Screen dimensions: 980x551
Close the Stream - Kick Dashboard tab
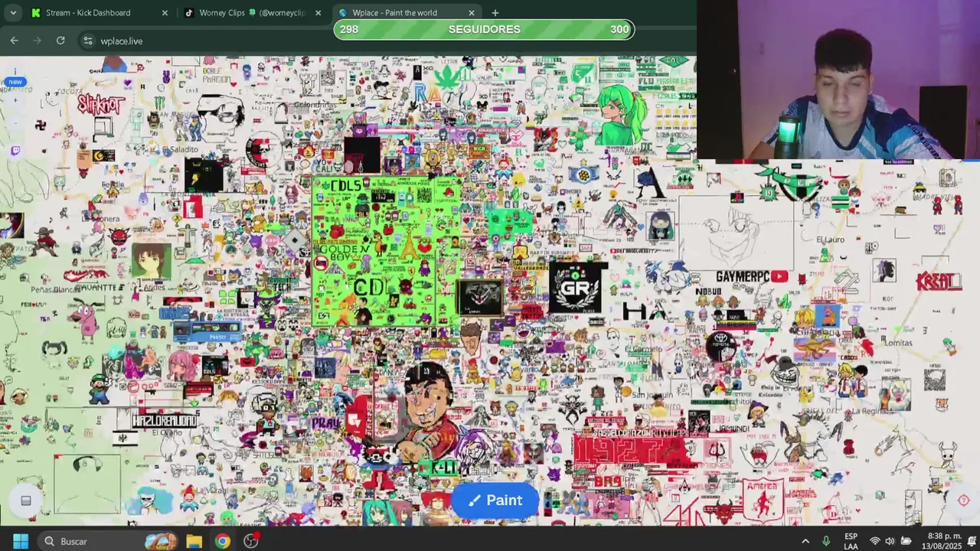165,13
